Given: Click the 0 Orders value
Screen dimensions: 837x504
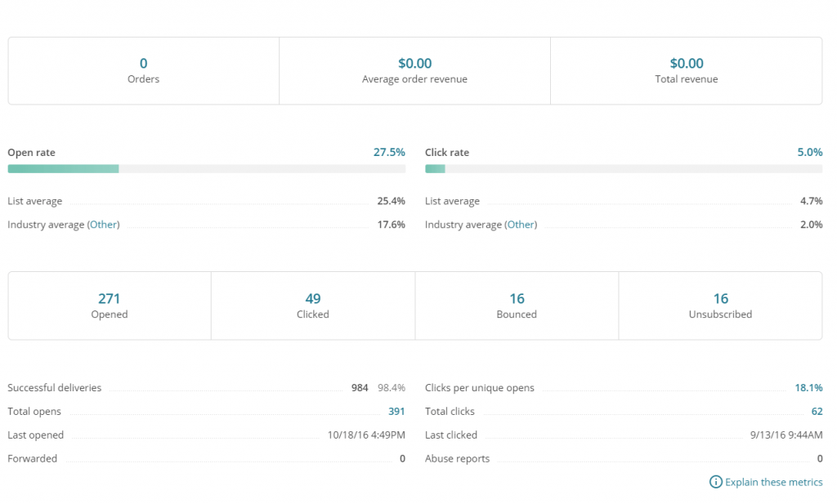Looking at the screenshot, I should [144, 64].
